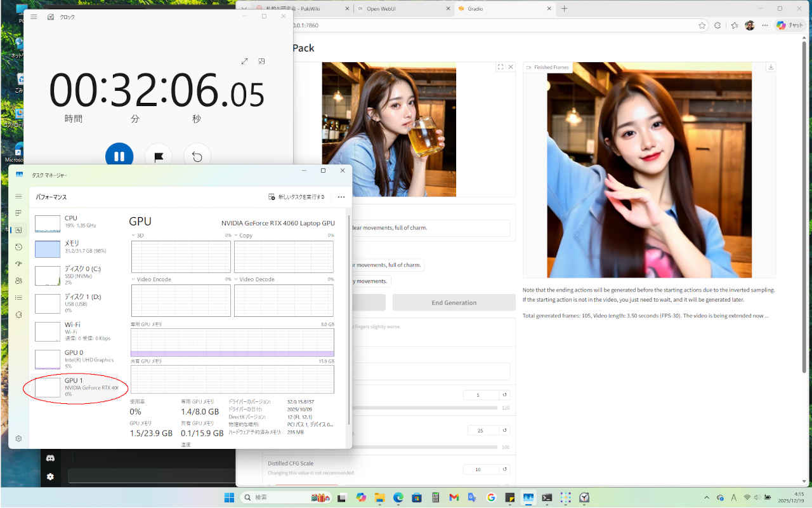Image resolution: width=812 pixels, height=508 pixels.
Task: Open App history page in Task Manager
Action: pos(18,247)
